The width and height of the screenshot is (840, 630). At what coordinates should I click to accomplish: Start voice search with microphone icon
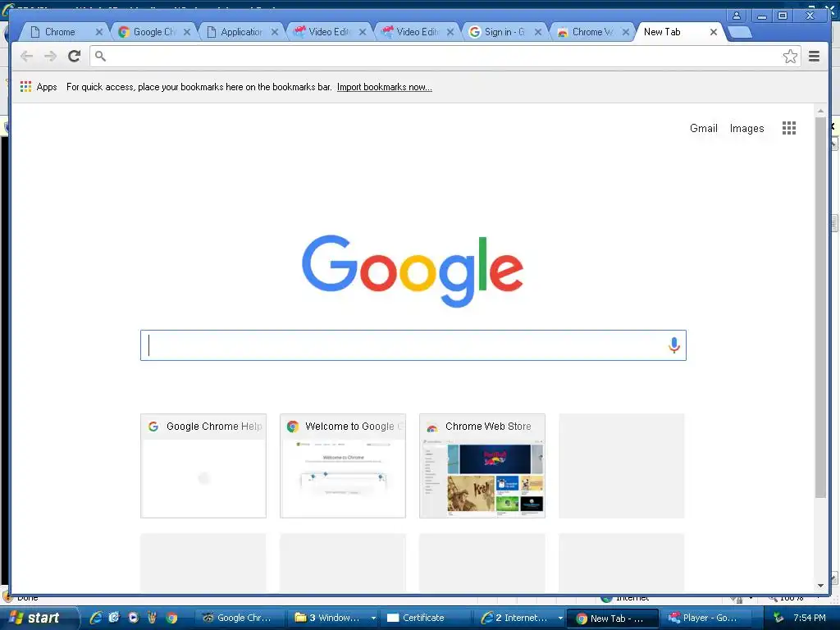pyautogui.click(x=674, y=345)
